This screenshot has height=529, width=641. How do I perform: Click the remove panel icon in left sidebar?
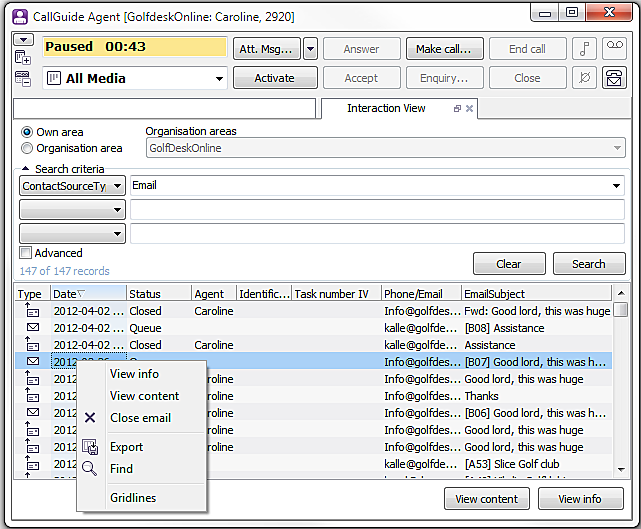click(x=23, y=78)
